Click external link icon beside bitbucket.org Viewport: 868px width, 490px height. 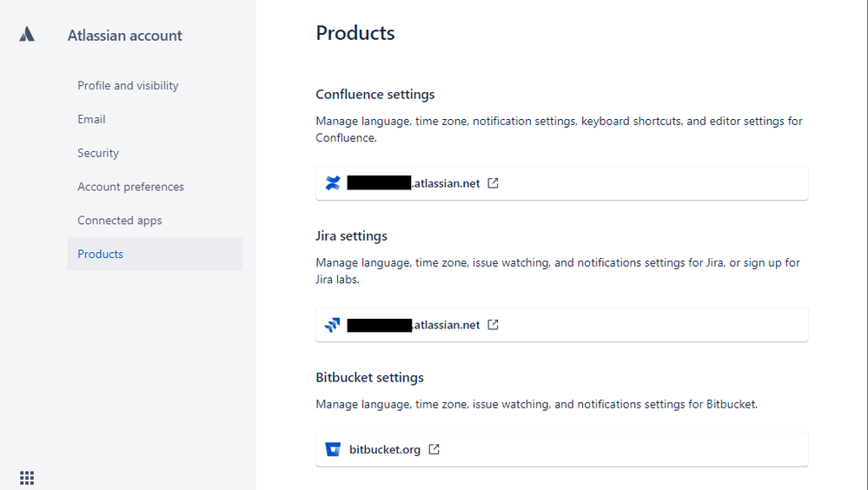point(434,449)
